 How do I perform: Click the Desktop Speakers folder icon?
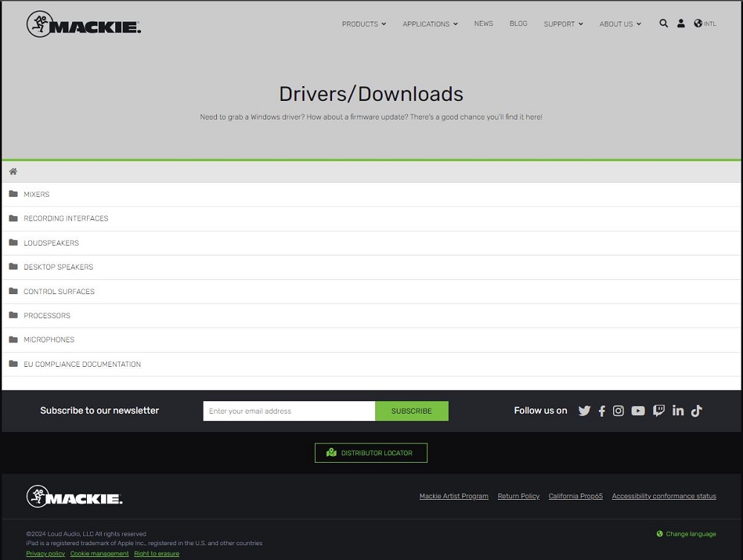point(13,267)
